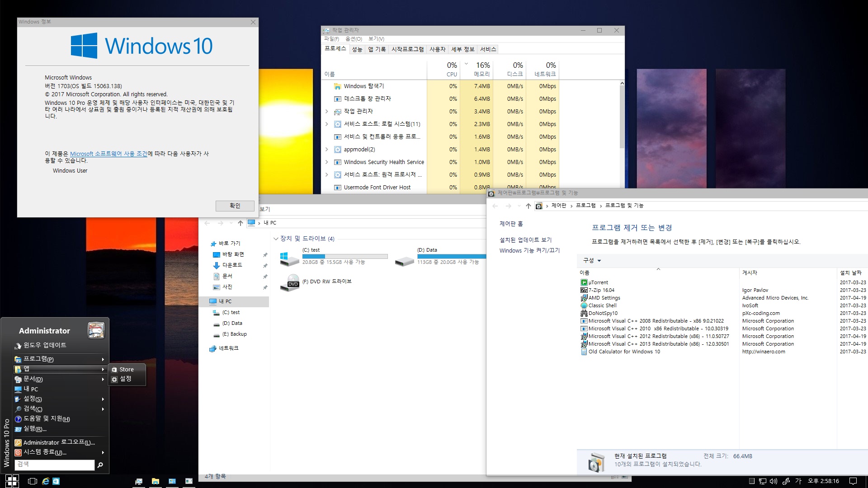Select the (D:) Data drive icon in Explorer
This screenshot has width=868, height=488.
404,261
